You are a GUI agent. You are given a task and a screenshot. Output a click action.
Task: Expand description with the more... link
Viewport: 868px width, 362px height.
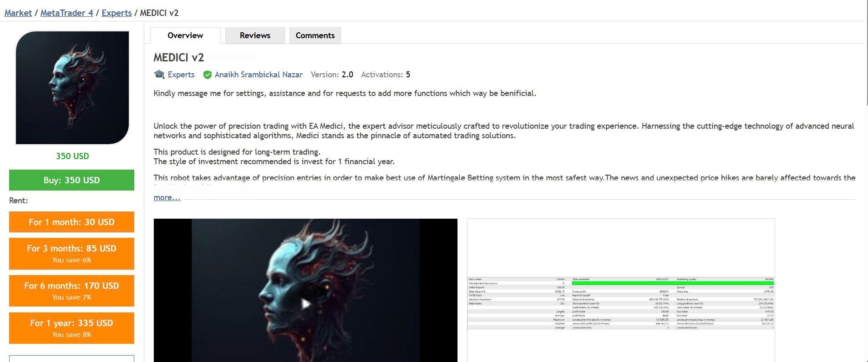[167, 197]
